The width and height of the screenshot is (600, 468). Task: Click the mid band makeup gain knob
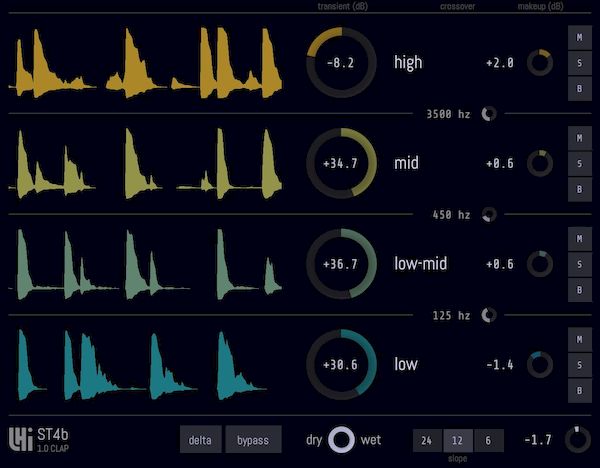pos(540,163)
